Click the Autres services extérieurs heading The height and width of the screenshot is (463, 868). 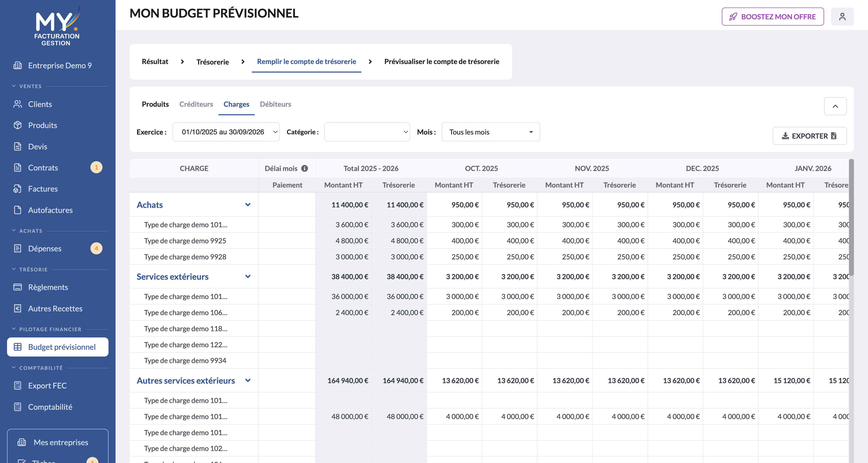click(186, 380)
